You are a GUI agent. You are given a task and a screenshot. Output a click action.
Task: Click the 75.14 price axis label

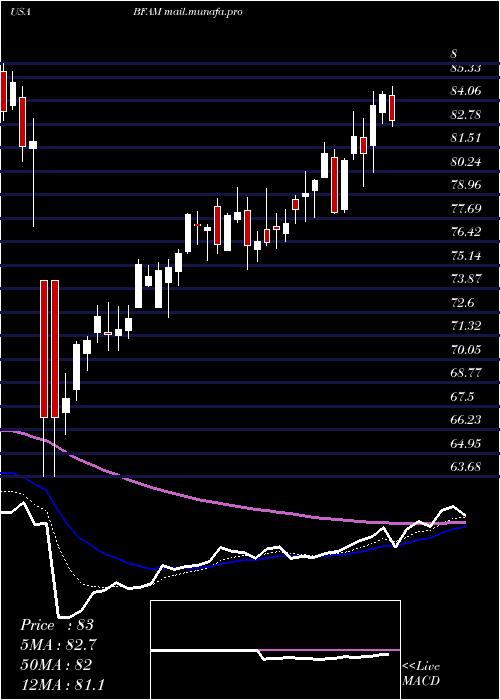pos(466,255)
